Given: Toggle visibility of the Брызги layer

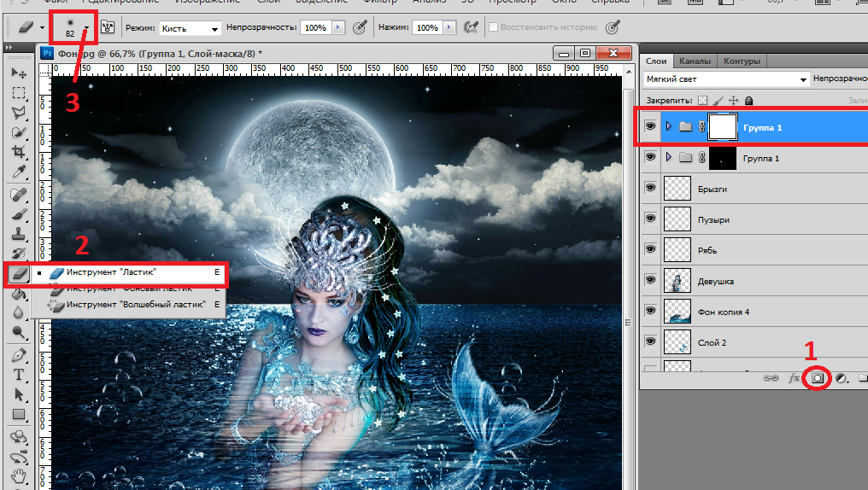Looking at the screenshot, I should tap(651, 189).
